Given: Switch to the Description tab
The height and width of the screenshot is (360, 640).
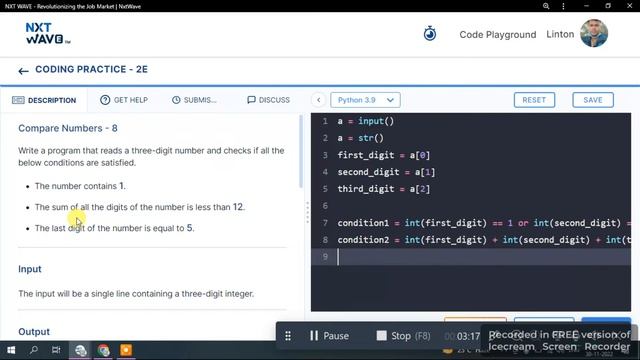Looking at the screenshot, I should pyautogui.click(x=44, y=100).
